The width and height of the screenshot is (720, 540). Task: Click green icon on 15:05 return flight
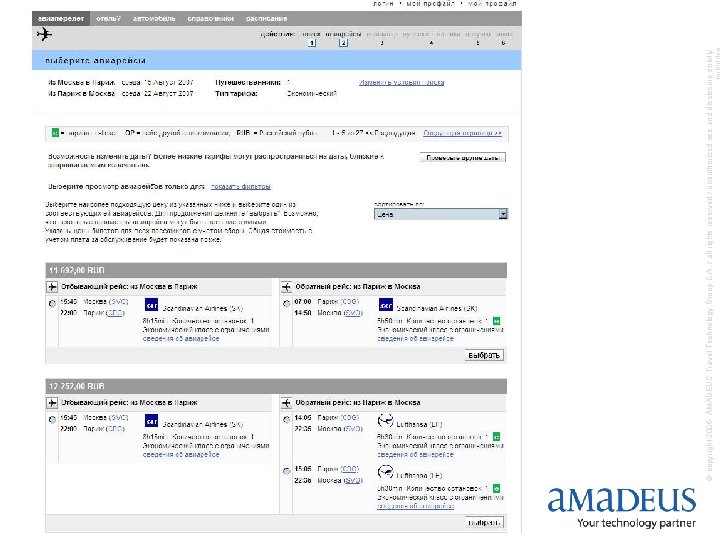(x=496, y=489)
